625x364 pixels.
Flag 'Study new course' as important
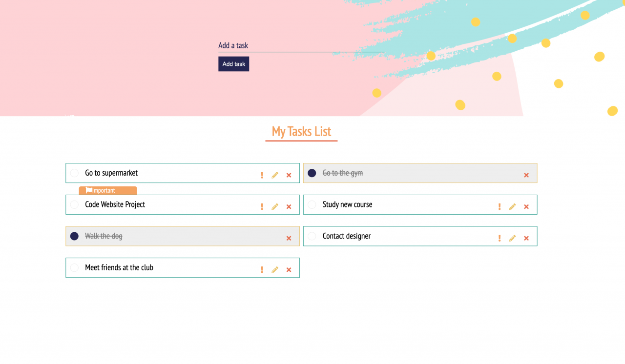pos(499,207)
